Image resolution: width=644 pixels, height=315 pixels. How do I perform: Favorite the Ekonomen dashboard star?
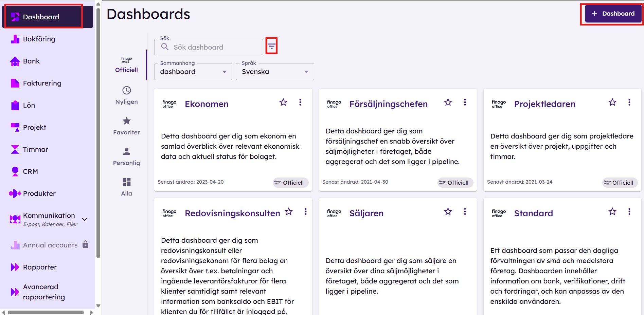(283, 102)
